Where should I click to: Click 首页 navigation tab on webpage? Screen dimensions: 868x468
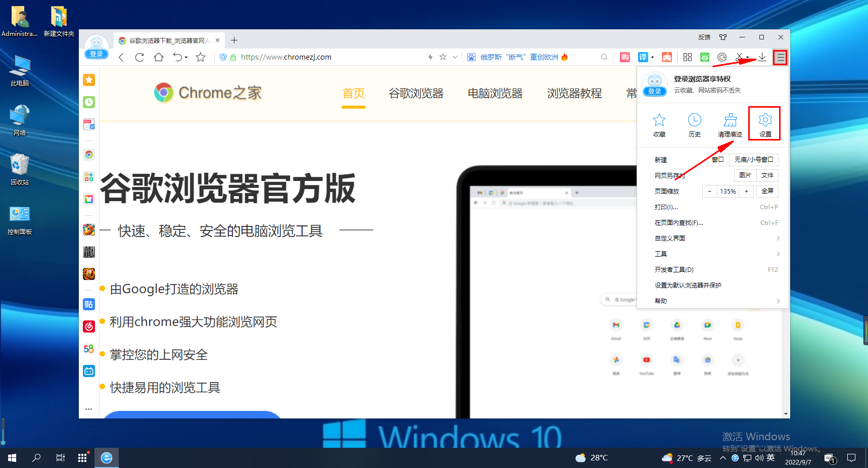point(354,93)
